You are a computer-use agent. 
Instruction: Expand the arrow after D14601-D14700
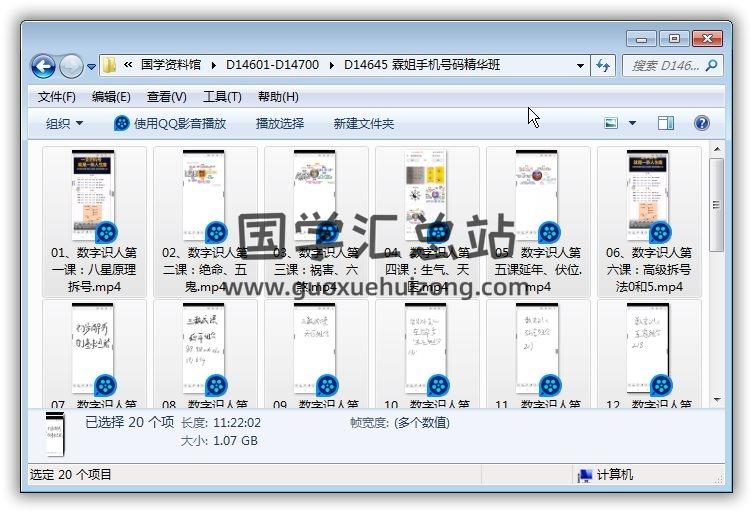pyautogui.click(x=331, y=65)
